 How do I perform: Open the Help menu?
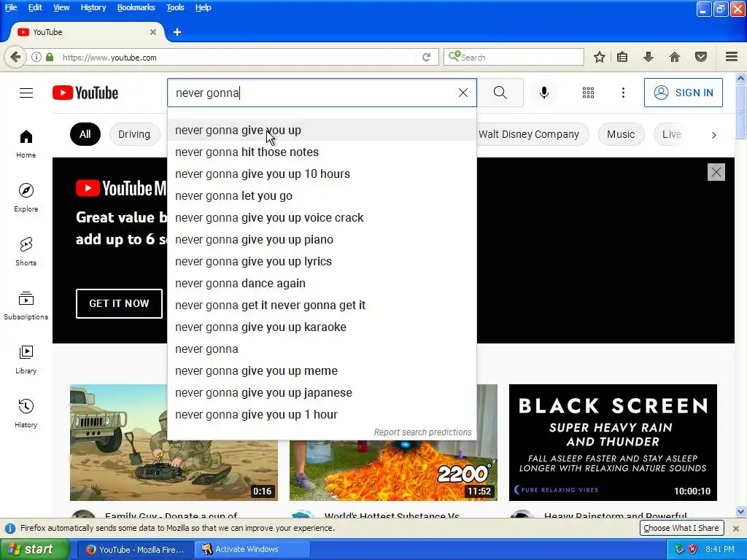click(203, 7)
